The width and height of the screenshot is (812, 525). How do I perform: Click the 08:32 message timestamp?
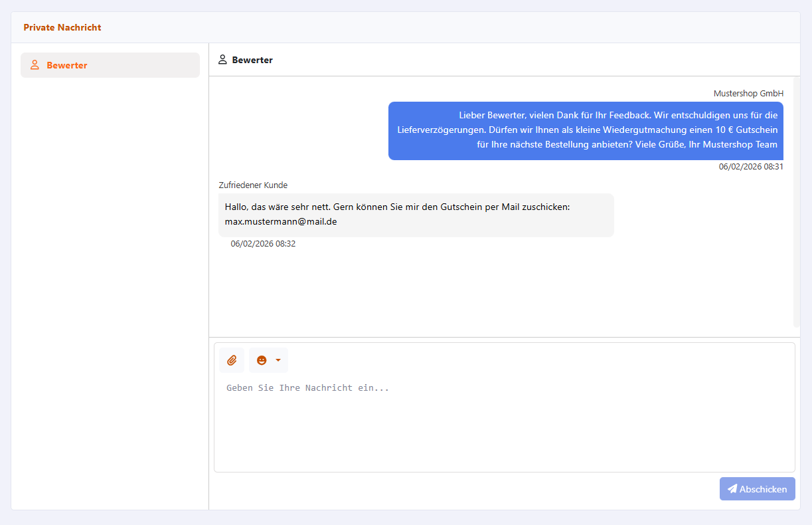[x=263, y=244]
